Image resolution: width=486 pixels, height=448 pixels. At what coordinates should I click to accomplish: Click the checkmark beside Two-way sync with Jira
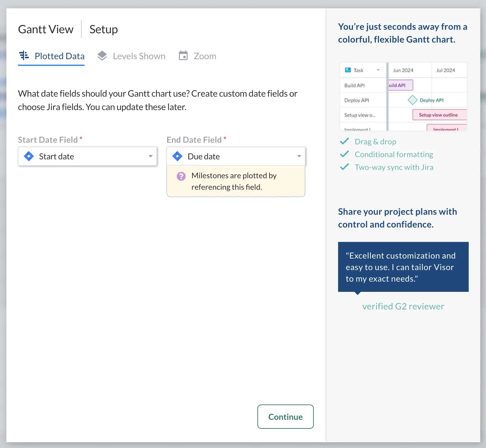[x=344, y=167]
